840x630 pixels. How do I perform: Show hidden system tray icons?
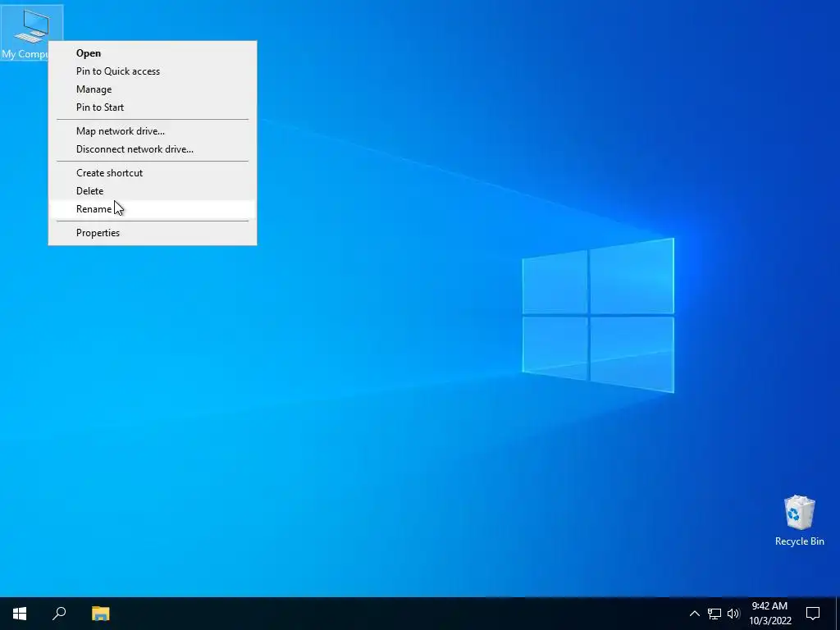pos(694,614)
